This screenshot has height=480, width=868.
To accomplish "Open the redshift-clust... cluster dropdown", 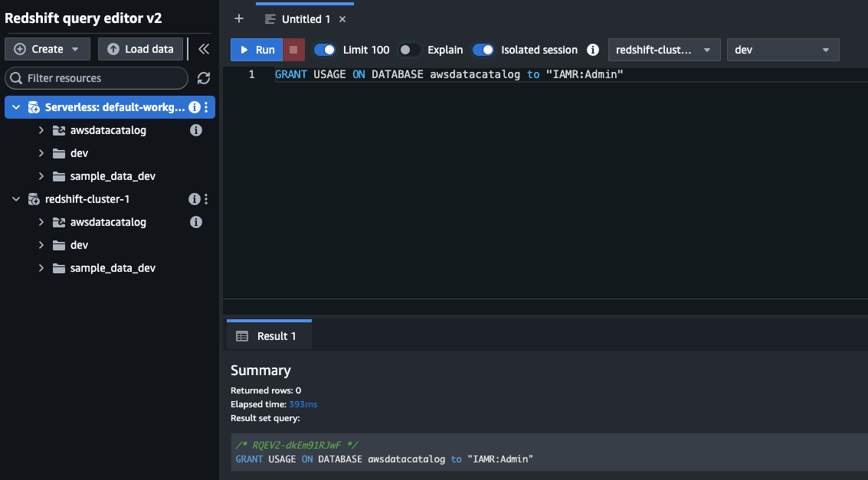I will pyautogui.click(x=664, y=50).
